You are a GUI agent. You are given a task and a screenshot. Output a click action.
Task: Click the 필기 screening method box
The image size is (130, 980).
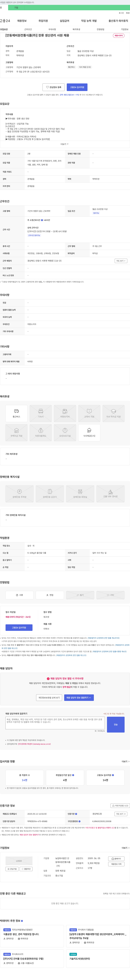pos(80,595)
